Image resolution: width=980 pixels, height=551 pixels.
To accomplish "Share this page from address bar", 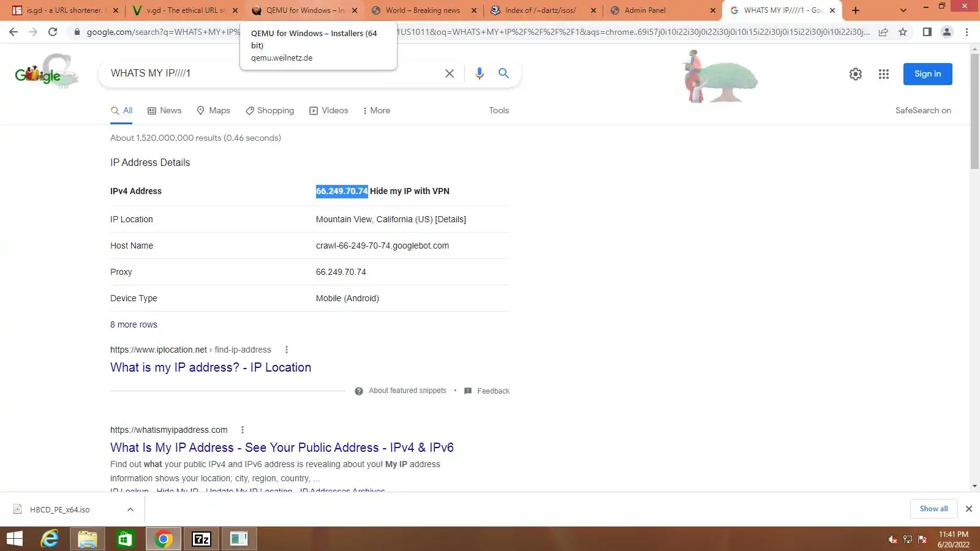I will (883, 32).
